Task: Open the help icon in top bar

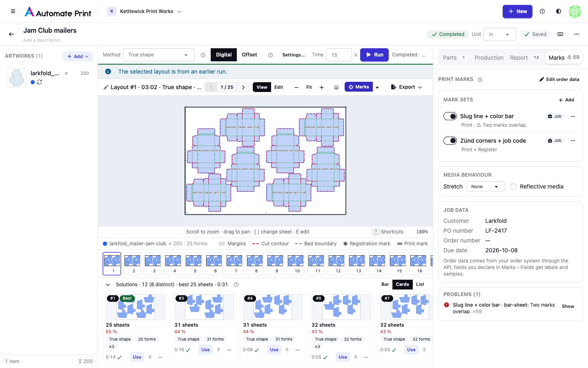Action: (x=542, y=11)
